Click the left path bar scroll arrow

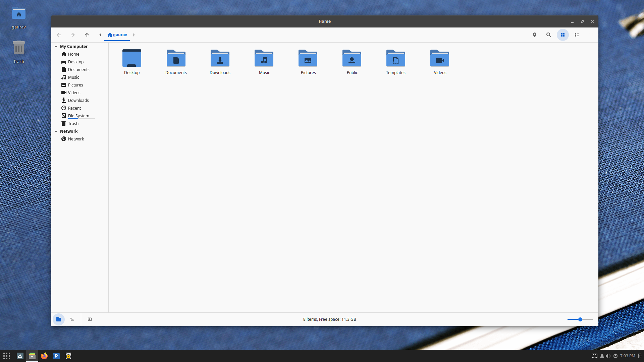pyautogui.click(x=100, y=35)
